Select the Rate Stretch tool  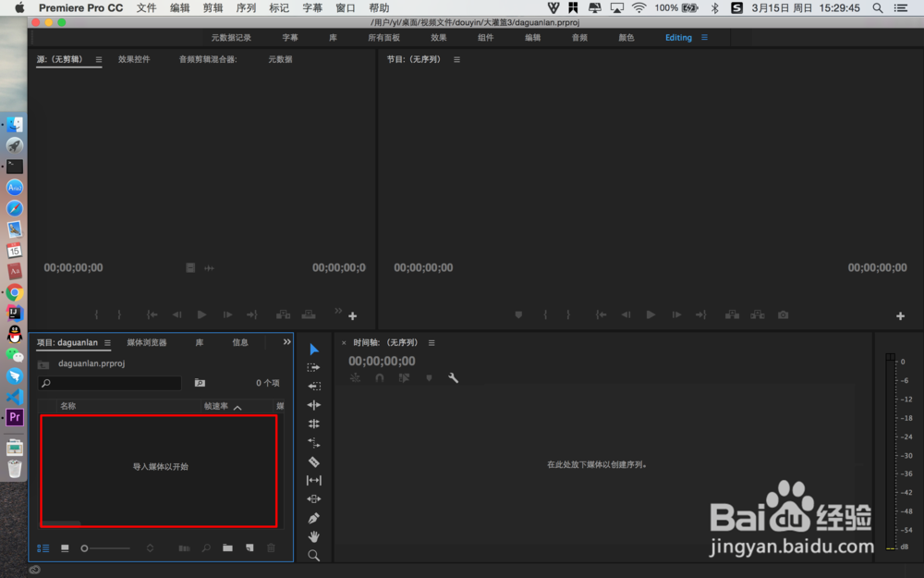(314, 443)
